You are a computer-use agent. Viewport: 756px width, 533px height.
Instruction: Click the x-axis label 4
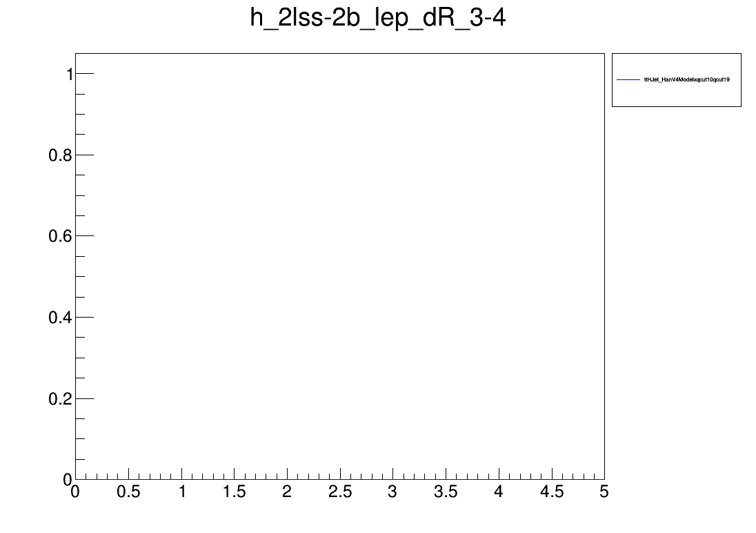pyautogui.click(x=499, y=492)
